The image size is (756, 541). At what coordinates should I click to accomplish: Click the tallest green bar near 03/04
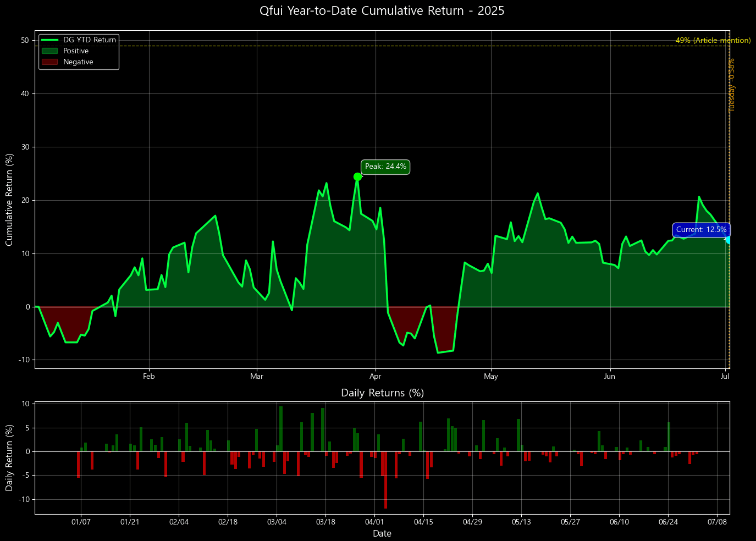(281, 429)
